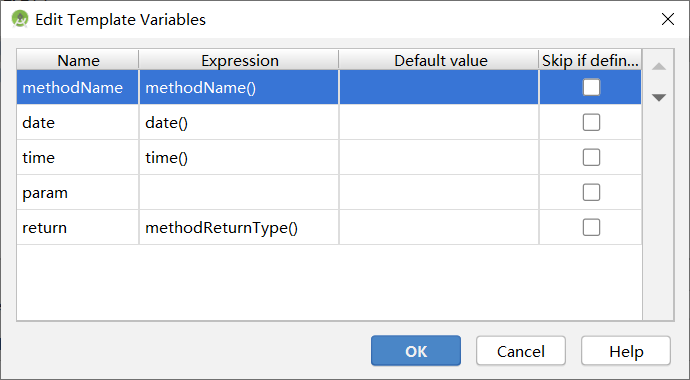690x380 pixels.
Task: Select the Name column header
Action: 78,60
